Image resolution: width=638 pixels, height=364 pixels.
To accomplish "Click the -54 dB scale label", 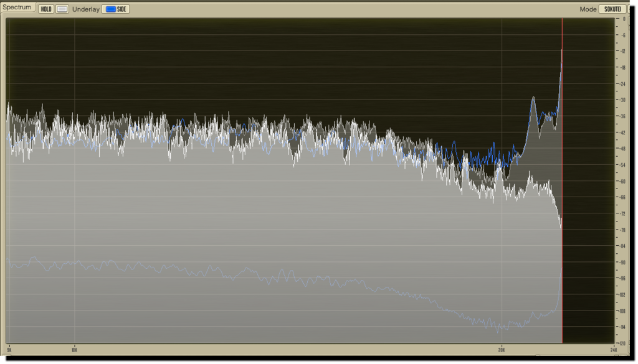I will pos(623,165).
